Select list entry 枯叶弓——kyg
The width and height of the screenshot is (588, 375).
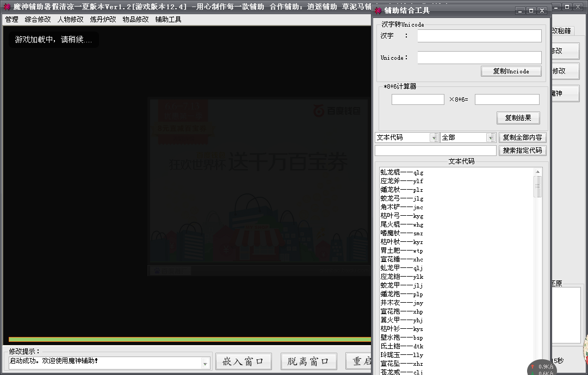(402, 216)
